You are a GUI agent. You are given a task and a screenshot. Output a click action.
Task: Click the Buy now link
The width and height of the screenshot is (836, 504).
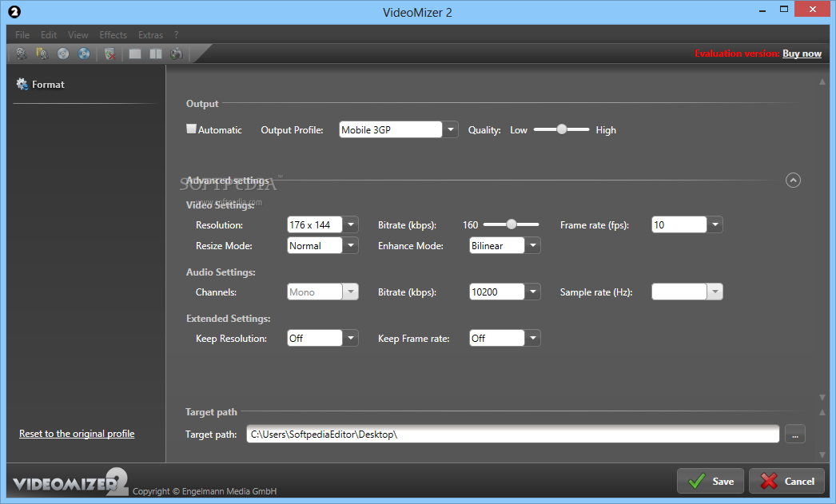point(802,54)
